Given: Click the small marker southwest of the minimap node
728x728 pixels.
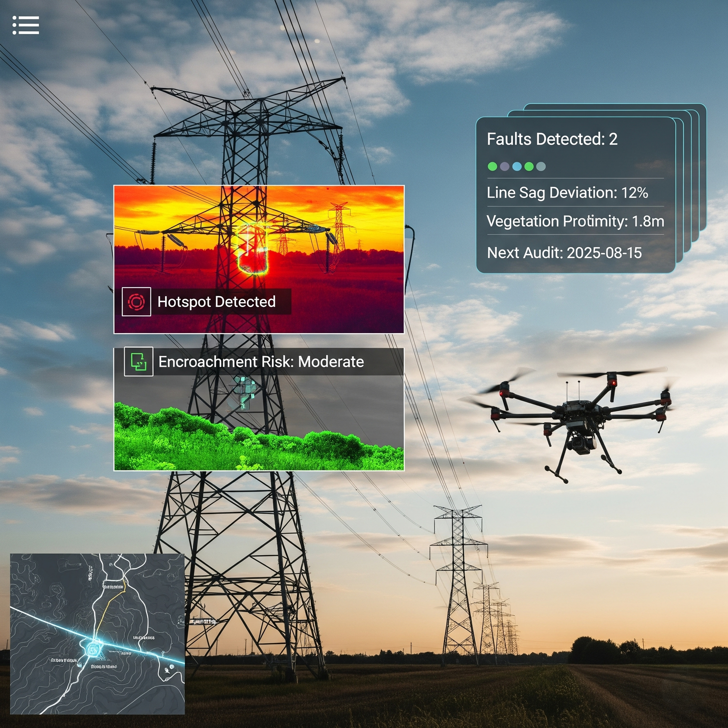Looking at the screenshot, I should tap(80, 665).
